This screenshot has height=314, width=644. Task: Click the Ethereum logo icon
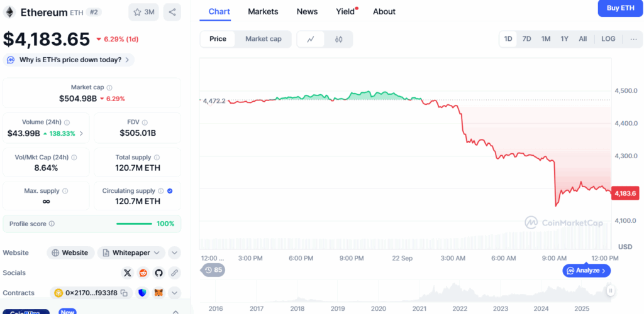pyautogui.click(x=9, y=13)
